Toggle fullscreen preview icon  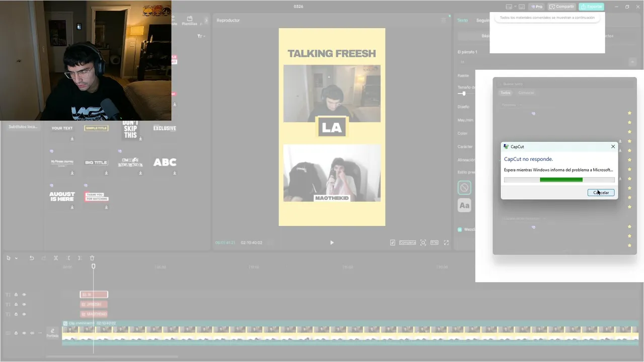pos(446,242)
